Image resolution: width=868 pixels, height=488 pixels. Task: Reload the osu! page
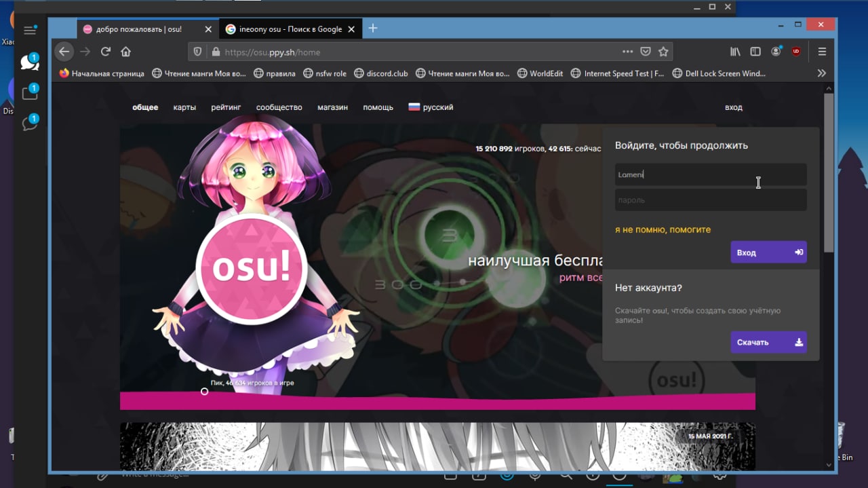[106, 52]
